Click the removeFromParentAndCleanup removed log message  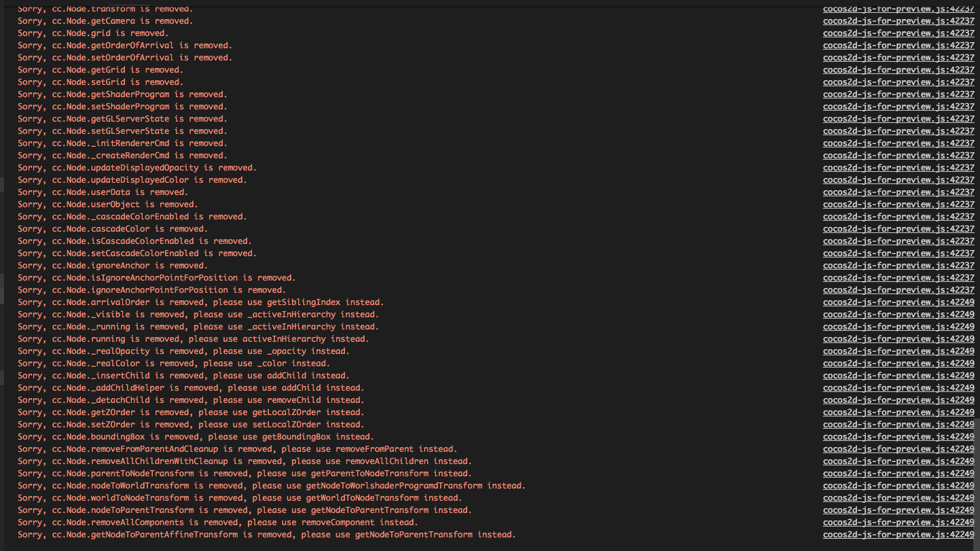[237, 449]
